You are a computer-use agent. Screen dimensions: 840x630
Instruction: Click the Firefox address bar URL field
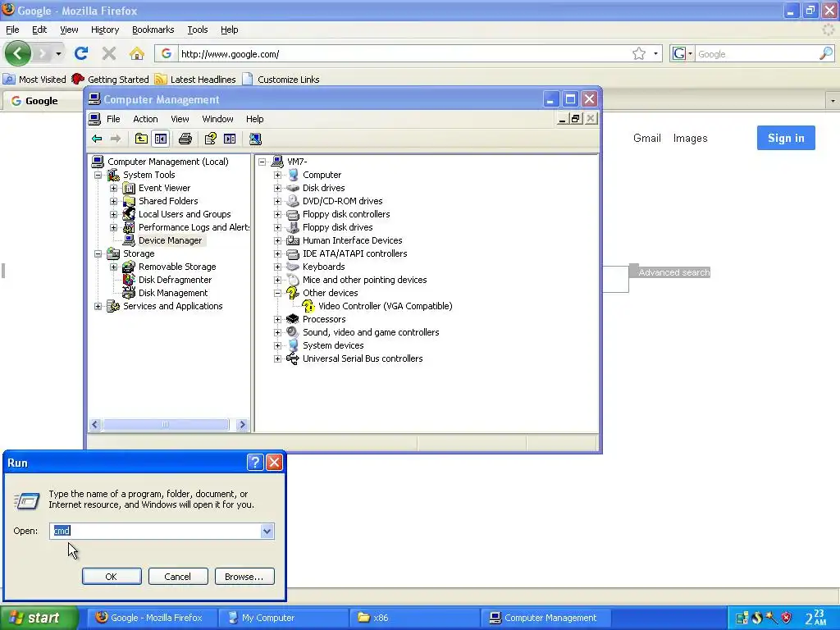click(404, 53)
